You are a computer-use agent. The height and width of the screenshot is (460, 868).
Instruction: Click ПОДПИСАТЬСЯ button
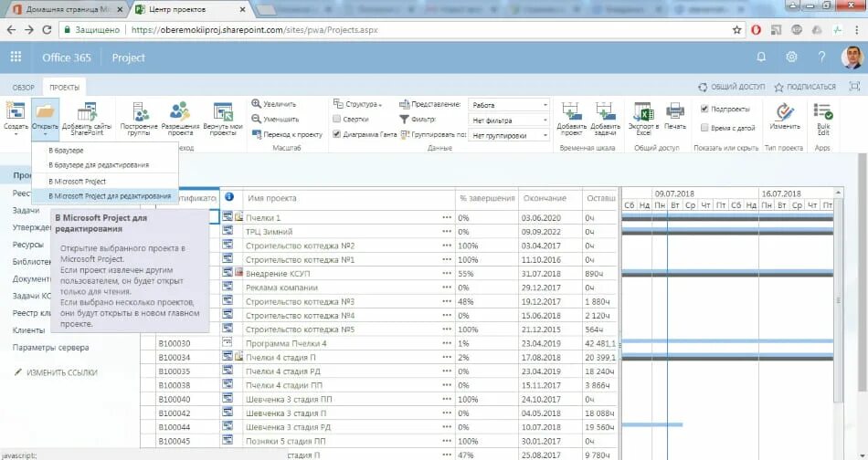[805, 87]
